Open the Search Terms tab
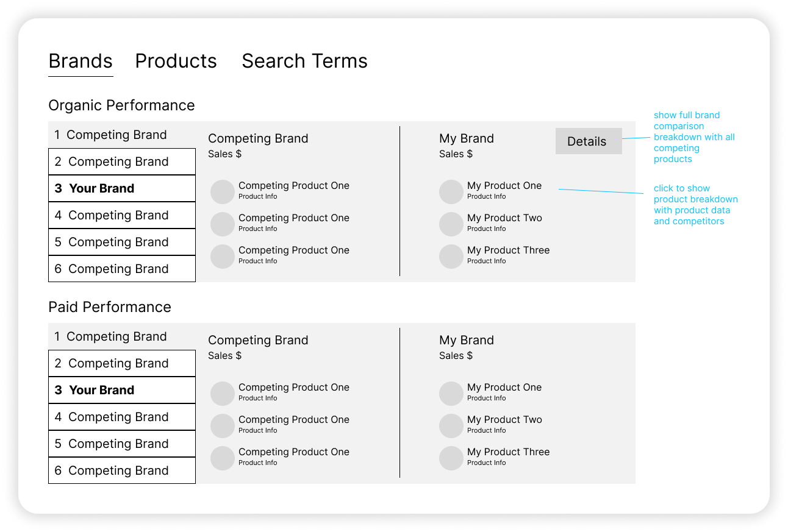This screenshot has height=532, width=788. 304,61
